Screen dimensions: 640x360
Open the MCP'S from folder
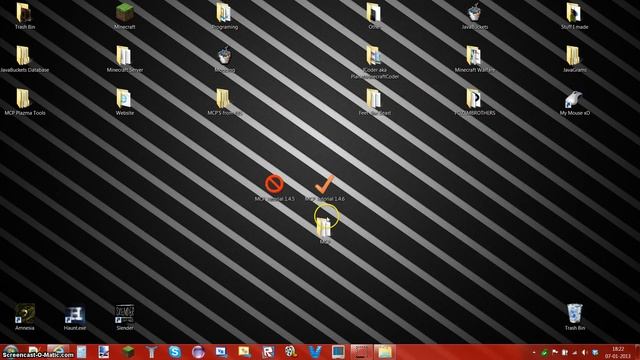click(224, 102)
